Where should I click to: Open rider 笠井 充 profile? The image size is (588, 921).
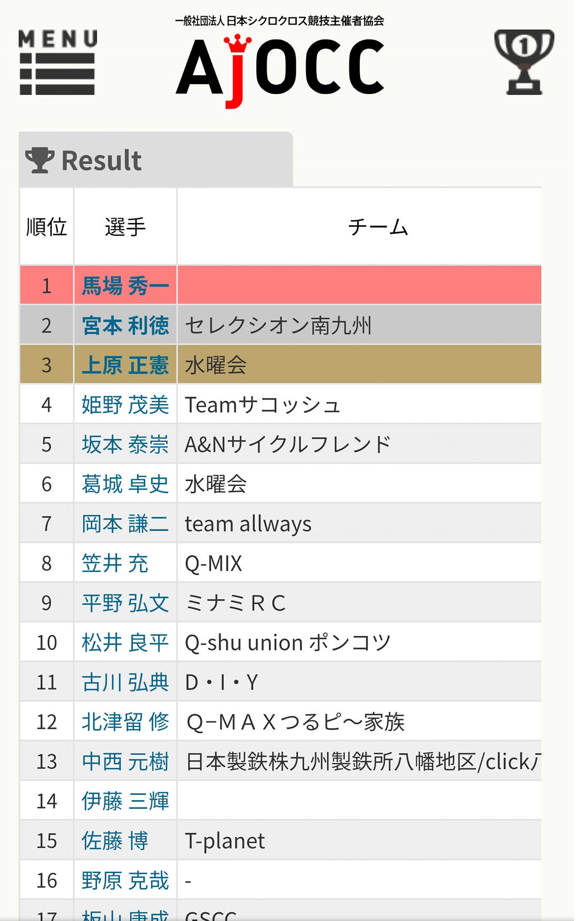[115, 563]
